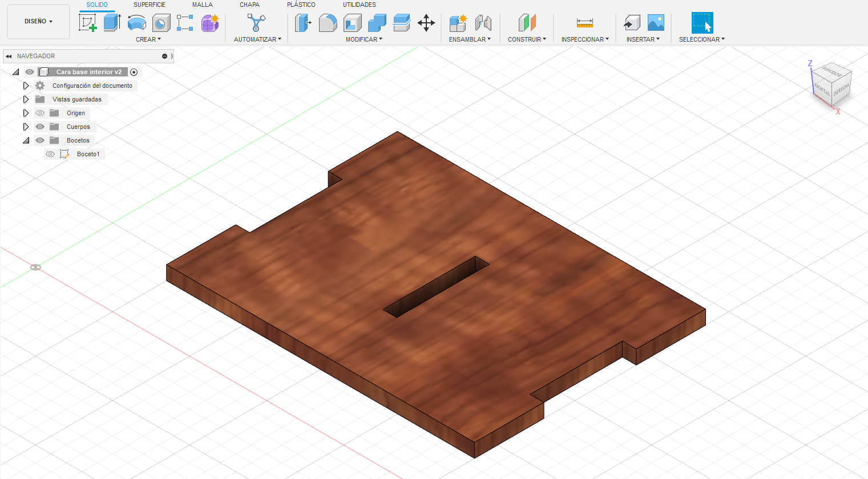
Task: Expand the Cuerpos node
Action: tap(26, 127)
